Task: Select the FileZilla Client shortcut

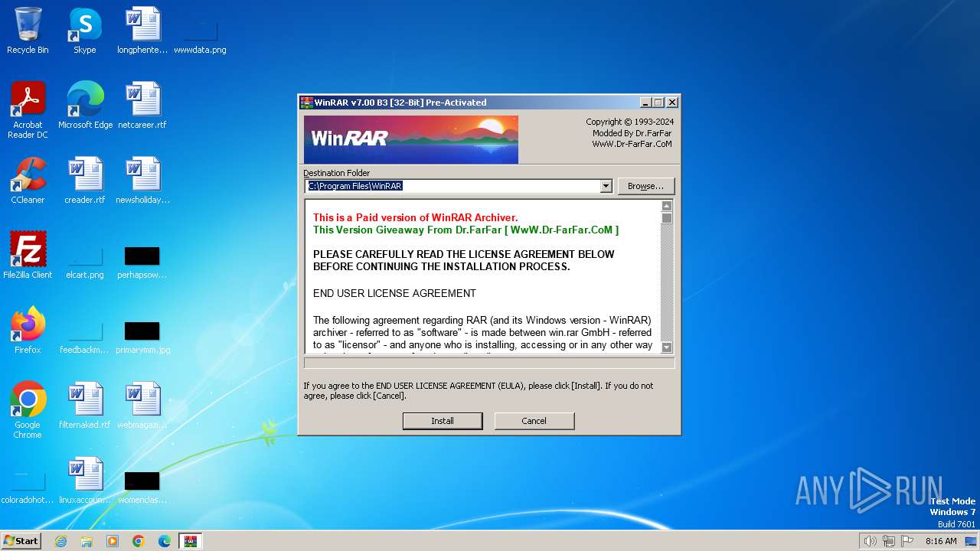Action: click(28, 255)
